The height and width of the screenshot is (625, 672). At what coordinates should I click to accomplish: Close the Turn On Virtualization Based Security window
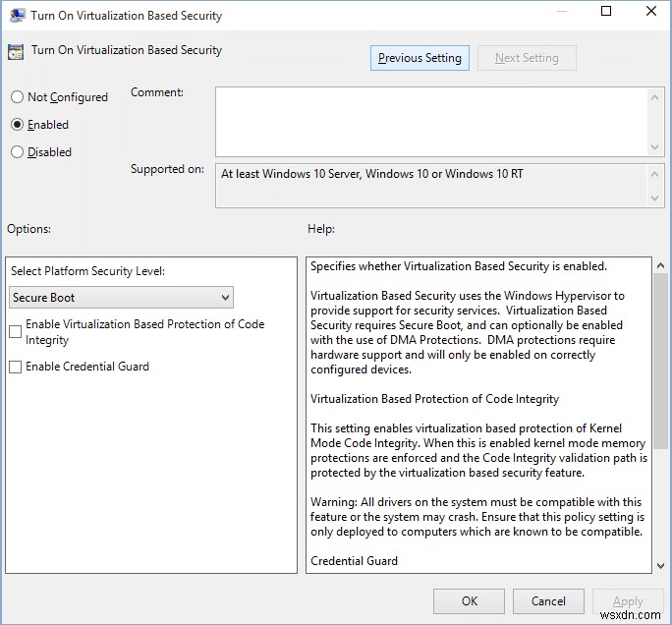coord(651,11)
